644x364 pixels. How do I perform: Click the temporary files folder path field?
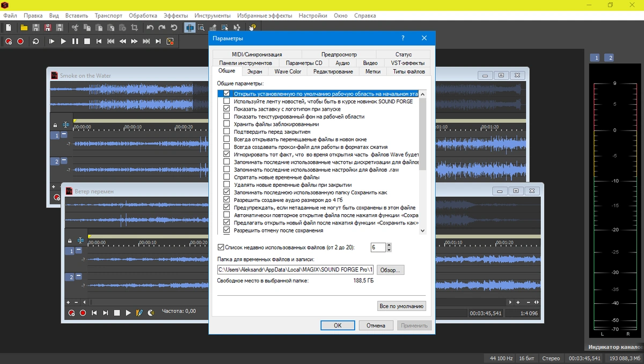point(295,270)
